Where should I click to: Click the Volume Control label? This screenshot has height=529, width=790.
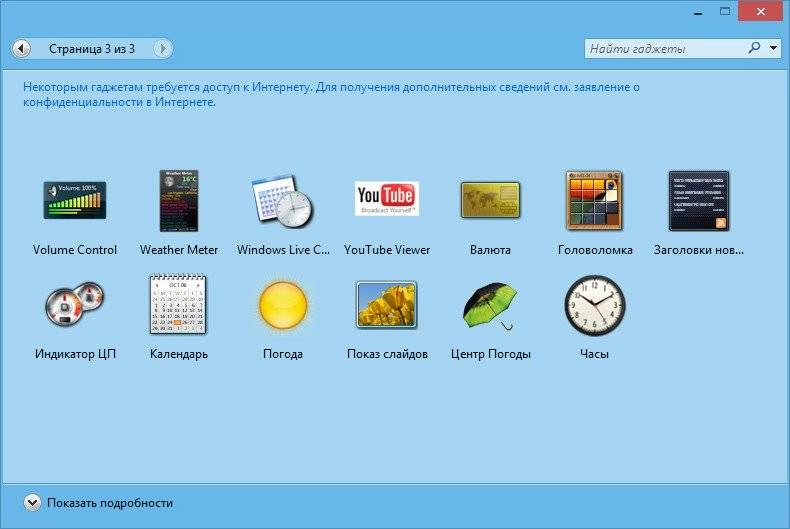click(x=75, y=250)
